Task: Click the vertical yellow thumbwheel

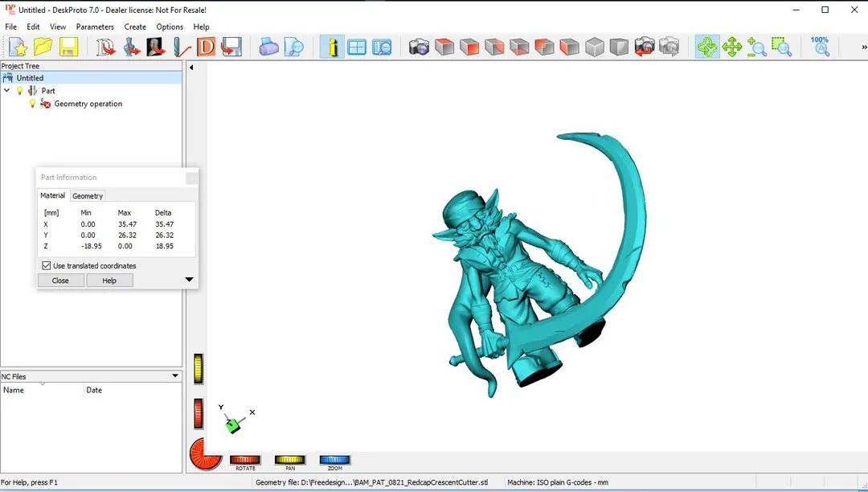Action: click(x=199, y=369)
